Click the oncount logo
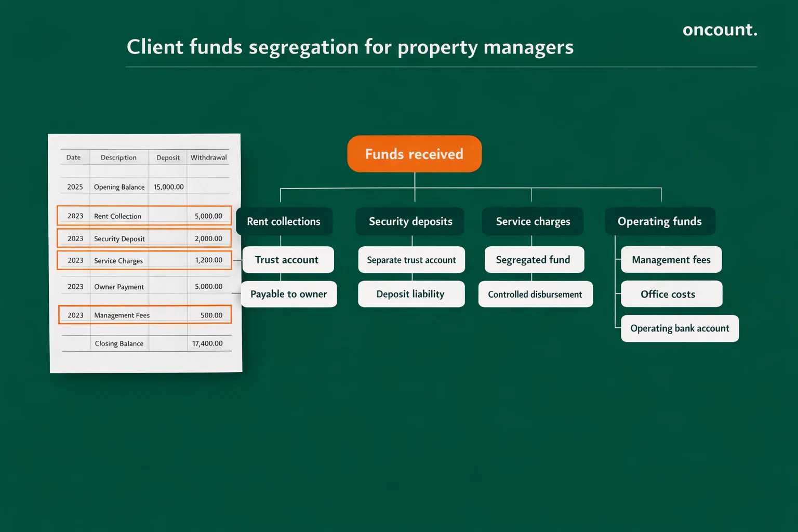 [x=720, y=30]
